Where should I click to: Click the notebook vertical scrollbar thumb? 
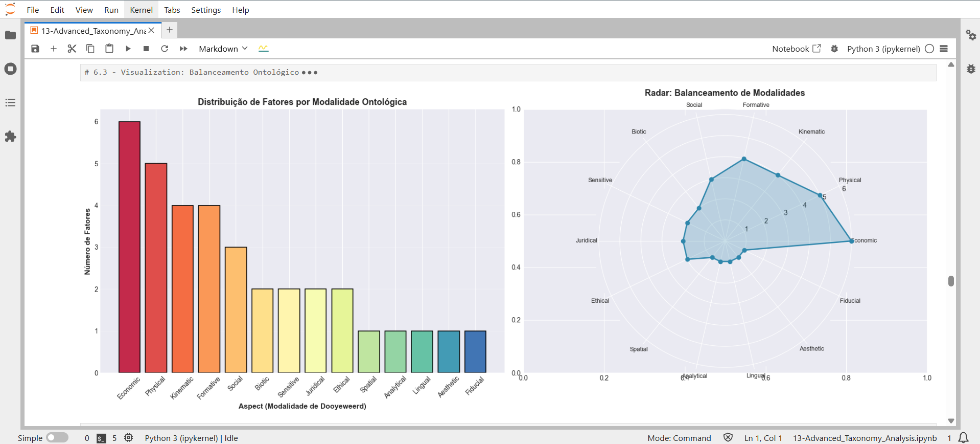tap(951, 281)
